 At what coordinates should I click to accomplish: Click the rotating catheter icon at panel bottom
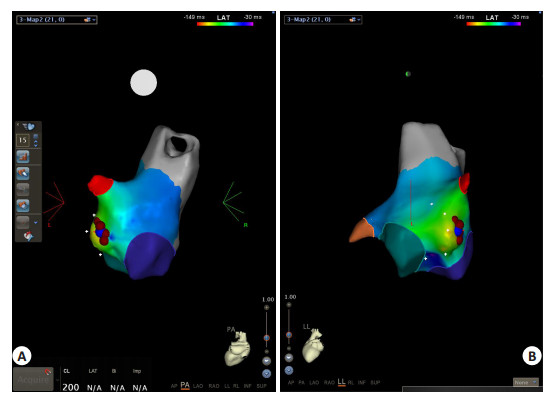28,236
